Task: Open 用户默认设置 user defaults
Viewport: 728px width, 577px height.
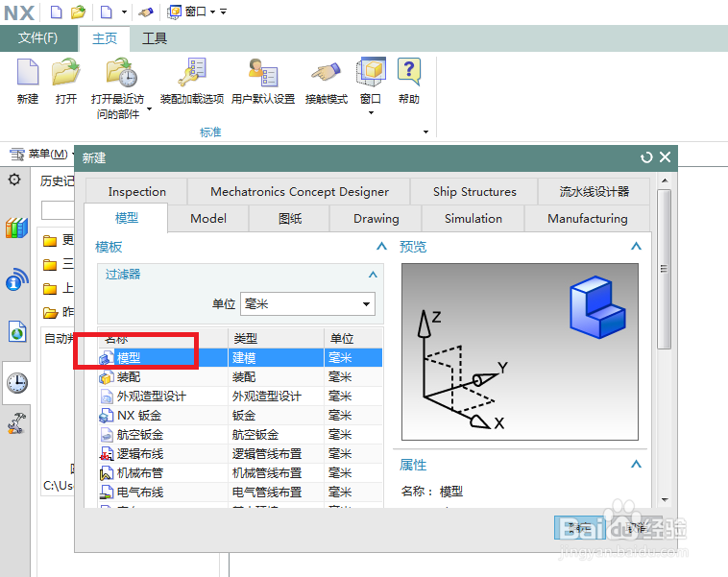Action: coord(263,72)
